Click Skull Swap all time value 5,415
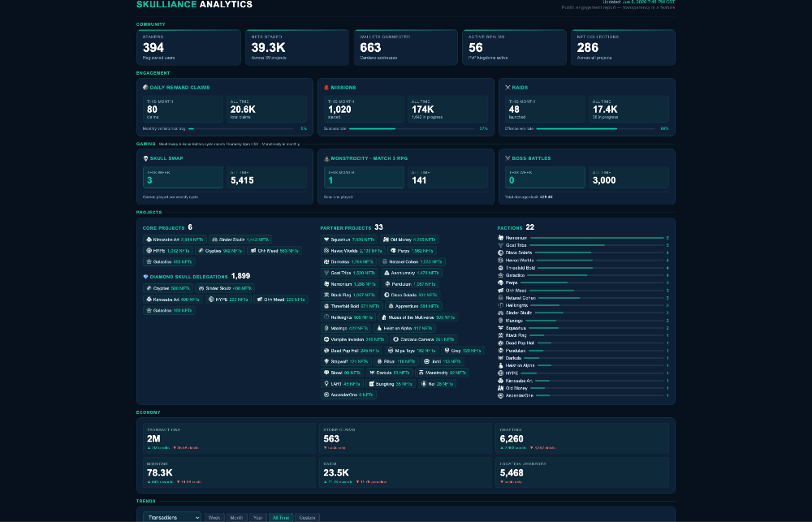The width and height of the screenshot is (812, 522). 242,180
